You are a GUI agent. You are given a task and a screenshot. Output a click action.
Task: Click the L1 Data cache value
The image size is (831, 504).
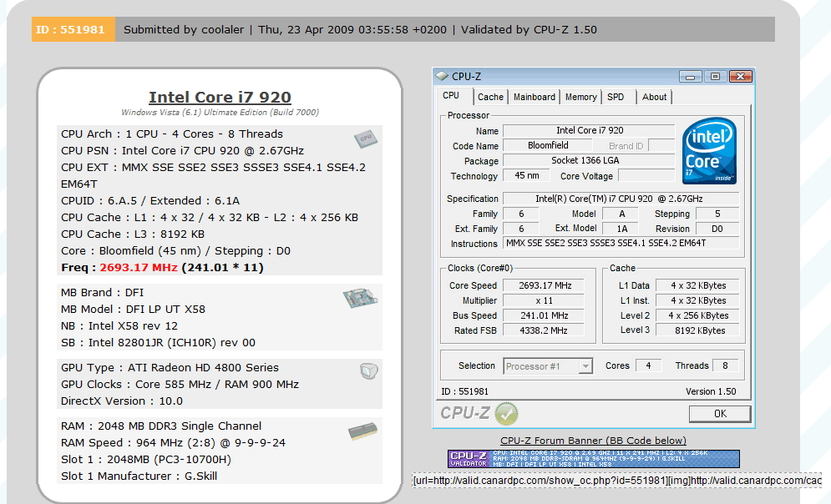click(698, 286)
